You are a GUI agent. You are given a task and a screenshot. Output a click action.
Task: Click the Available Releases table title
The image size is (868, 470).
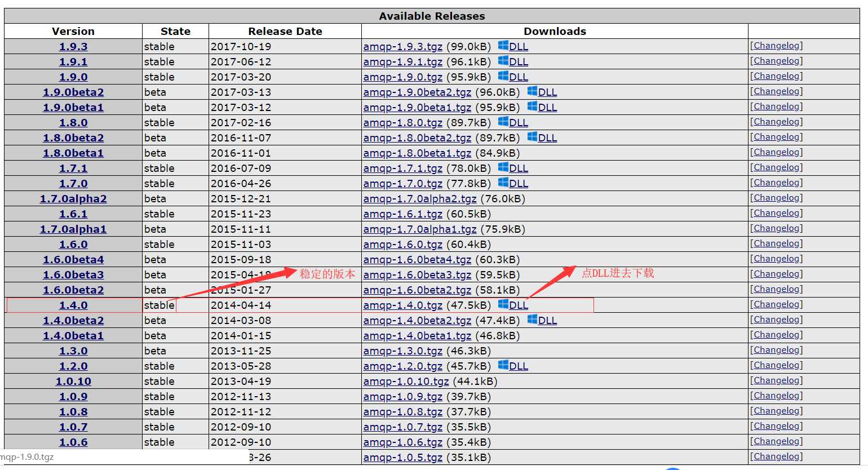432,16
